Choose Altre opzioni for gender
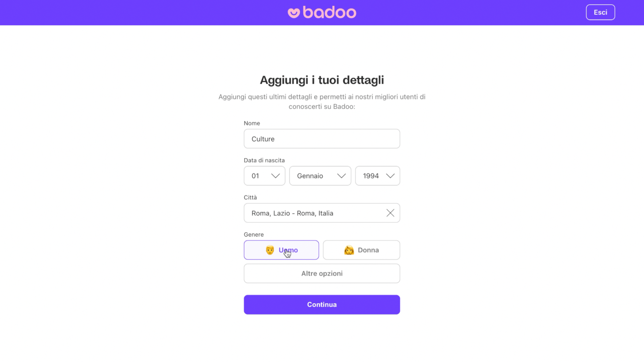This screenshot has width=644, height=362. (322, 273)
